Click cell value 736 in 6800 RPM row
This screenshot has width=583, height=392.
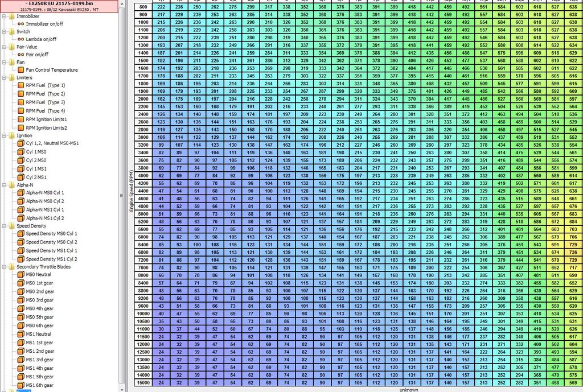(573, 252)
